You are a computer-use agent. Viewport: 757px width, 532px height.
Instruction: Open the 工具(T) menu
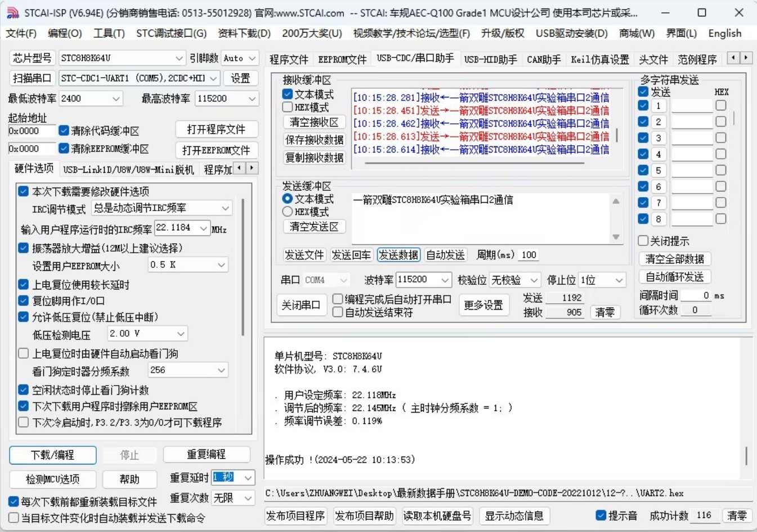coord(109,33)
